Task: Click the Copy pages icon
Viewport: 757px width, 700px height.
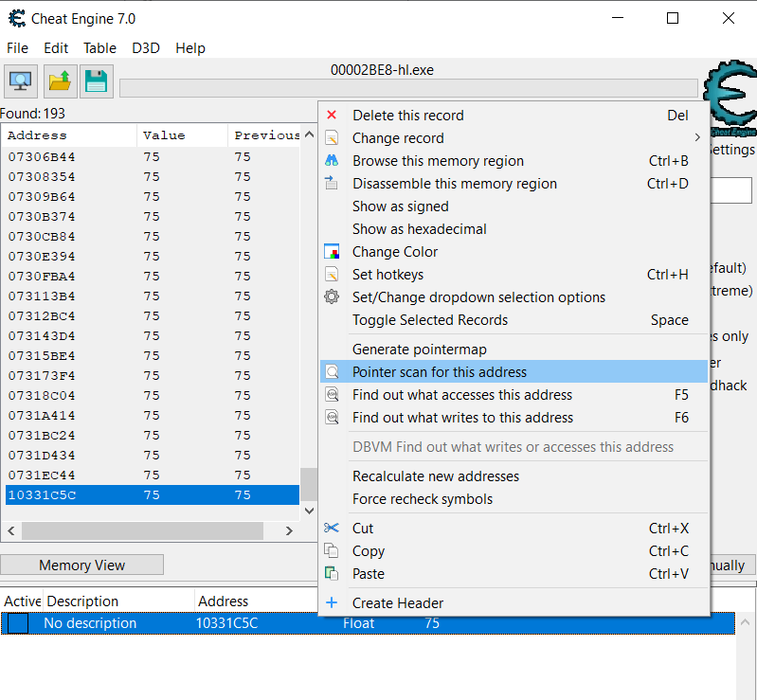Action: [332, 550]
